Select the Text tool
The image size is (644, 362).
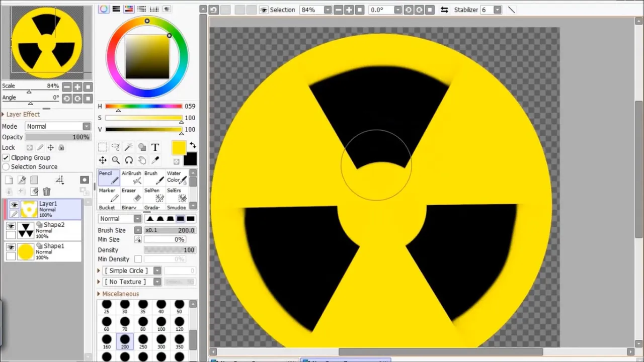point(155,147)
